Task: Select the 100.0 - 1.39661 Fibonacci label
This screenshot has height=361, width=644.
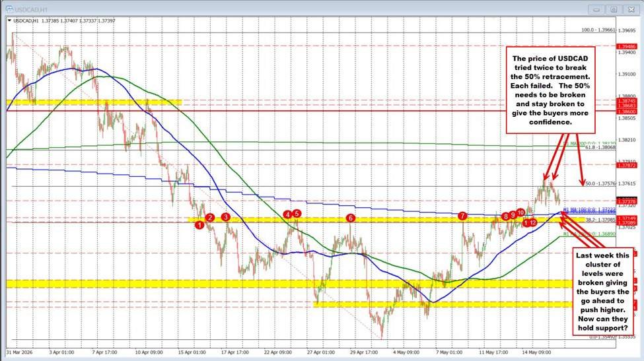Action: 598,30
